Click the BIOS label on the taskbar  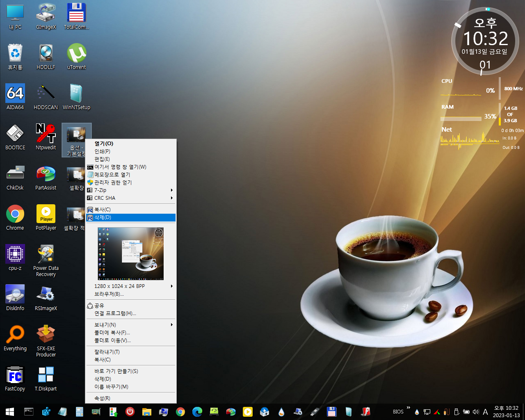pyautogui.click(x=398, y=412)
